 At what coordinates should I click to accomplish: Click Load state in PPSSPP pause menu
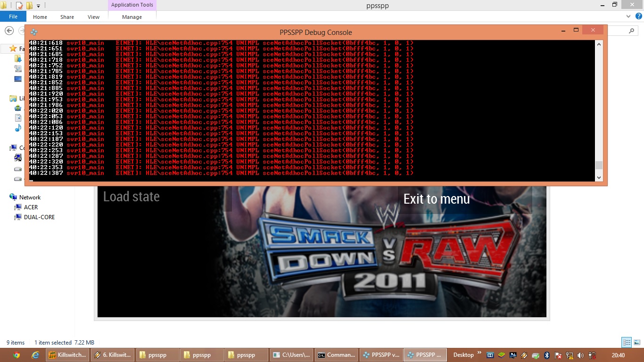[132, 197]
